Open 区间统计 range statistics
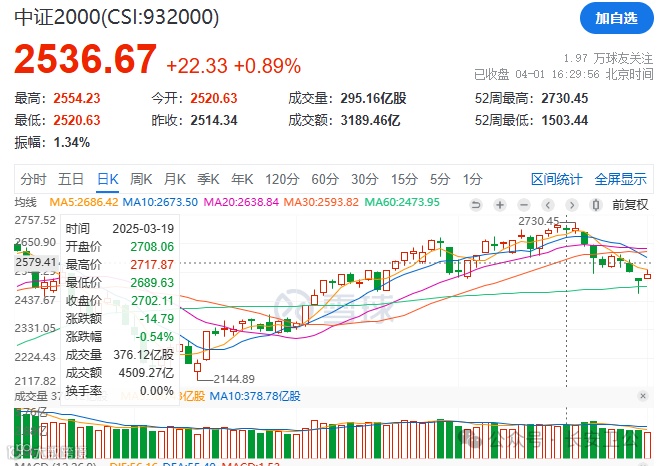 pyautogui.click(x=556, y=179)
